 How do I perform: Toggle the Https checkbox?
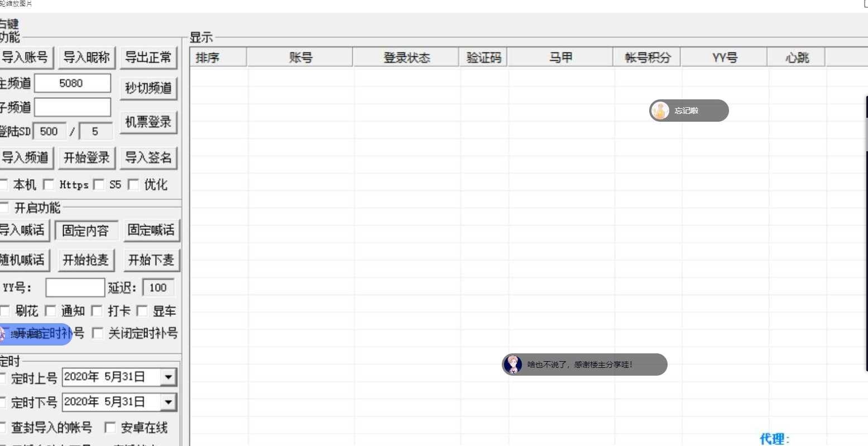click(49, 184)
